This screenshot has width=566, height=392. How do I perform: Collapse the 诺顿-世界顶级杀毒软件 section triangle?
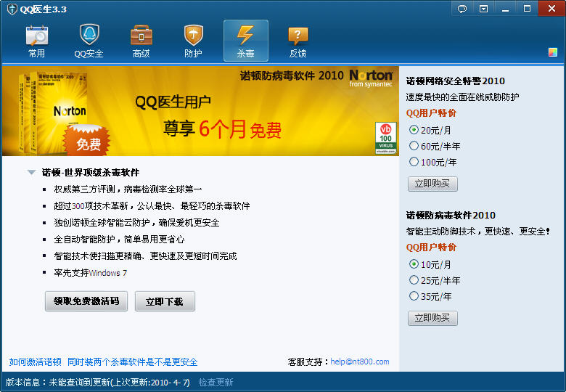(x=31, y=173)
